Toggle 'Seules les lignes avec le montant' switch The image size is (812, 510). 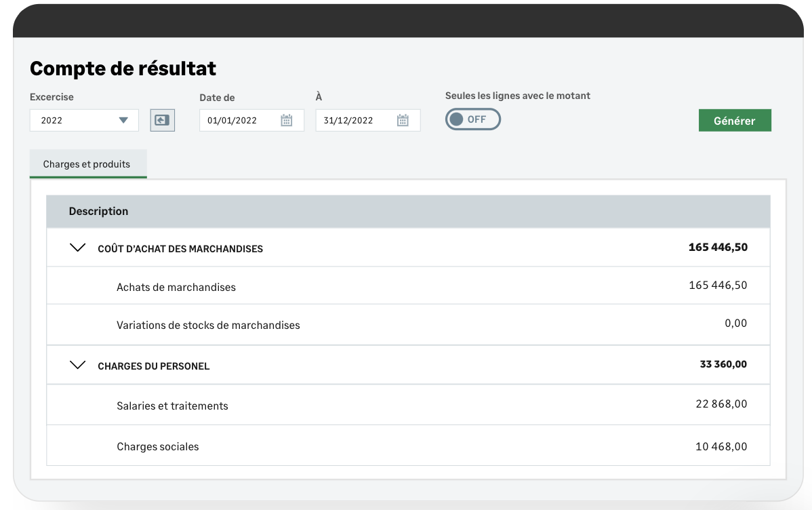[x=472, y=119]
